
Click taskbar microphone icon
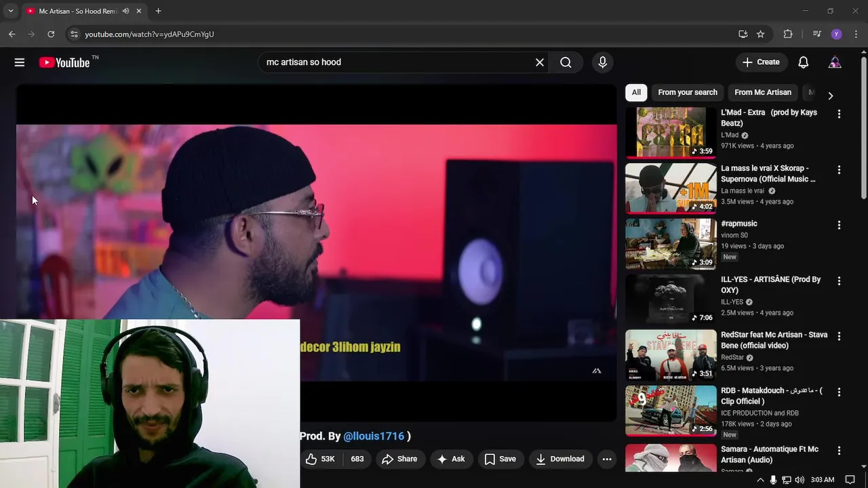click(x=773, y=480)
